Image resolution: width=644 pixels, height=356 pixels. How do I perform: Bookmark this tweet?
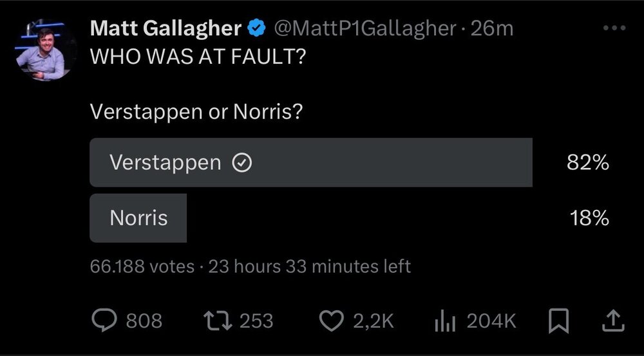coord(558,321)
